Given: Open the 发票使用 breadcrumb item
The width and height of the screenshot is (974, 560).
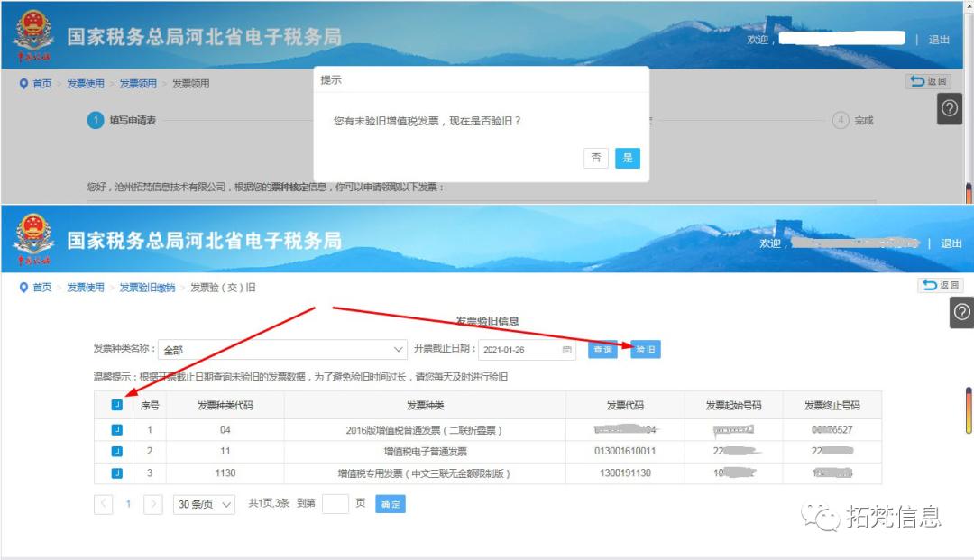Looking at the screenshot, I should [84, 83].
